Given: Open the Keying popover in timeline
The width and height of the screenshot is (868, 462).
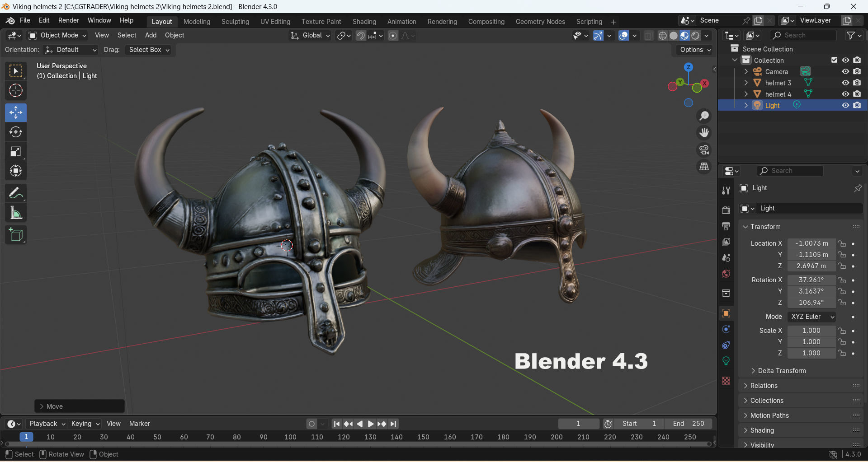Looking at the screenshot, I should 85,424.
